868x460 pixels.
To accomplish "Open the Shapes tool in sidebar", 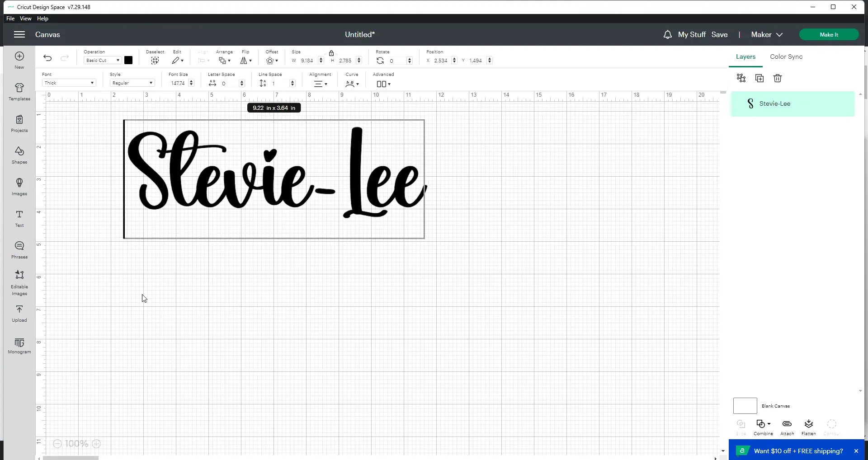I will (19, 155).
